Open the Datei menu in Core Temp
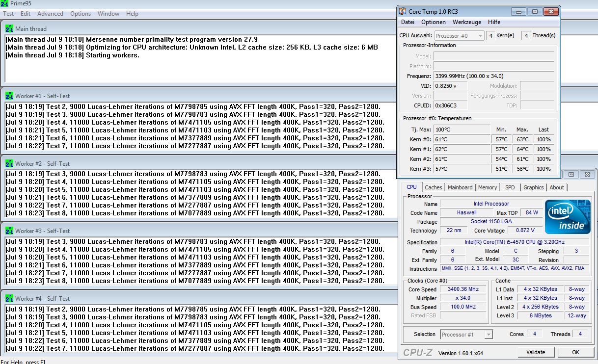 click(408, 22)
